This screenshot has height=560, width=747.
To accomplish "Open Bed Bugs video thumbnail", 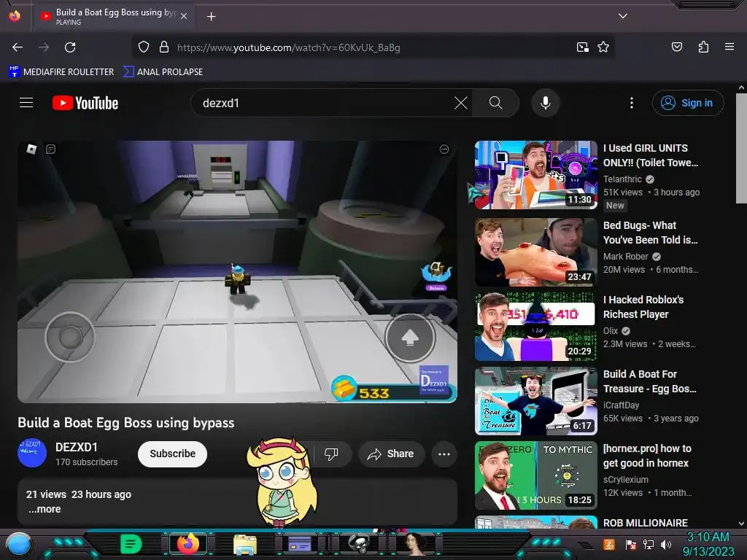I will 536,252.
